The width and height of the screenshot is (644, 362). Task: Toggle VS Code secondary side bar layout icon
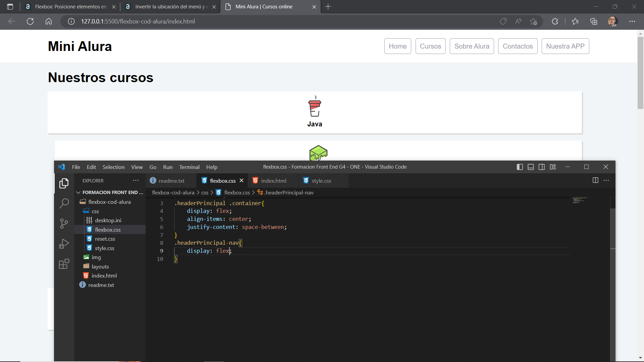point(542,167)
